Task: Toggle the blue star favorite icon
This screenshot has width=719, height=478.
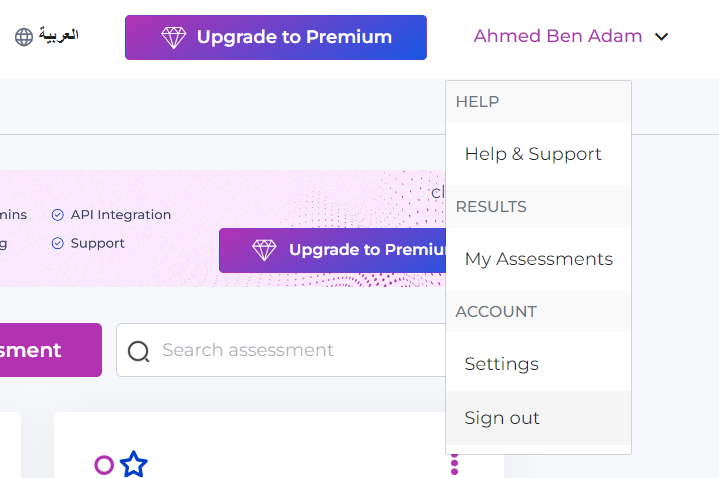Action: (x=133, y=464)
